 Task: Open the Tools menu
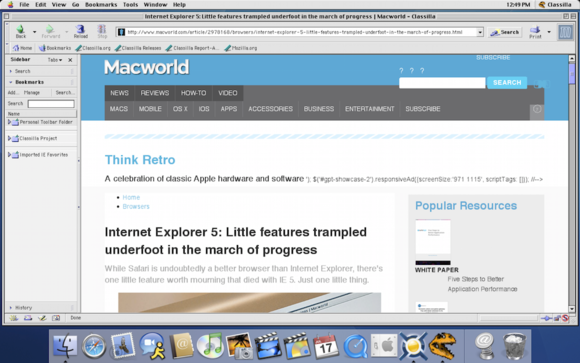click(130, 4)
